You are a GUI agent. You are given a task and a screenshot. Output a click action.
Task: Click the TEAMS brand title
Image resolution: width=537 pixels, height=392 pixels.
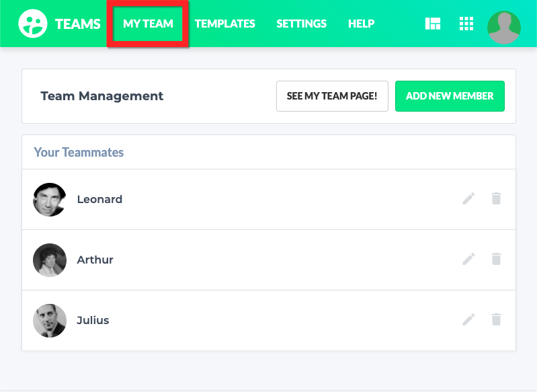78,24
